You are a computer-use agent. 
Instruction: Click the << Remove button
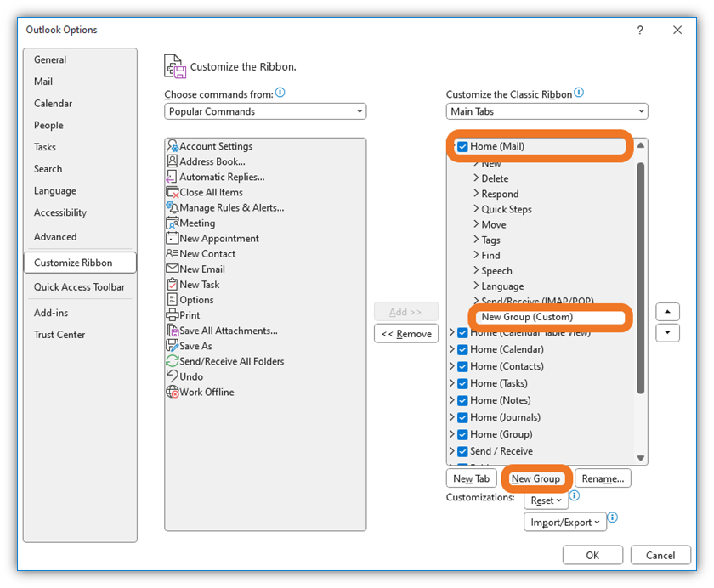(x=406, y=334)
